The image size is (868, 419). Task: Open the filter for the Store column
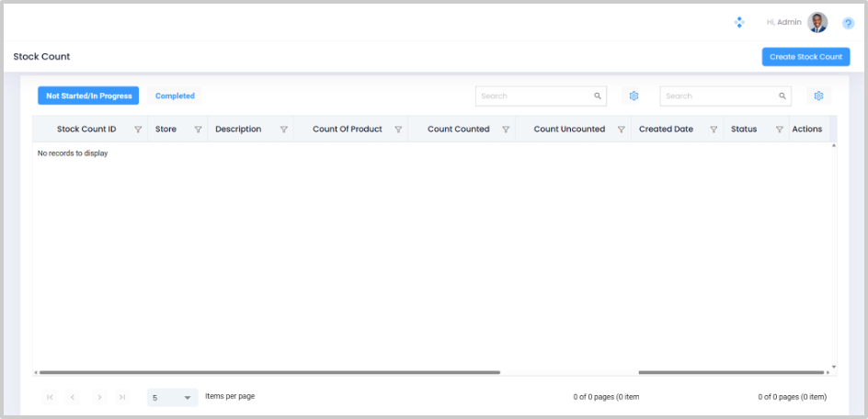coord(198,130)
